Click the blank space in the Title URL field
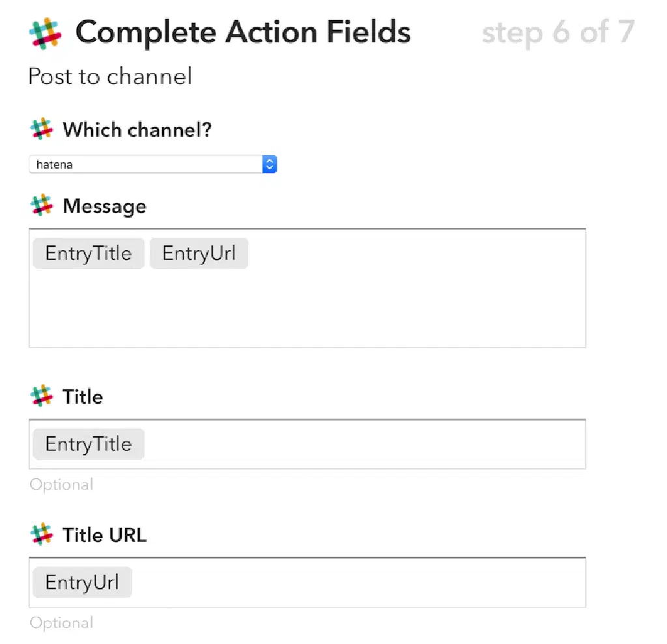 tap(358, 582)
